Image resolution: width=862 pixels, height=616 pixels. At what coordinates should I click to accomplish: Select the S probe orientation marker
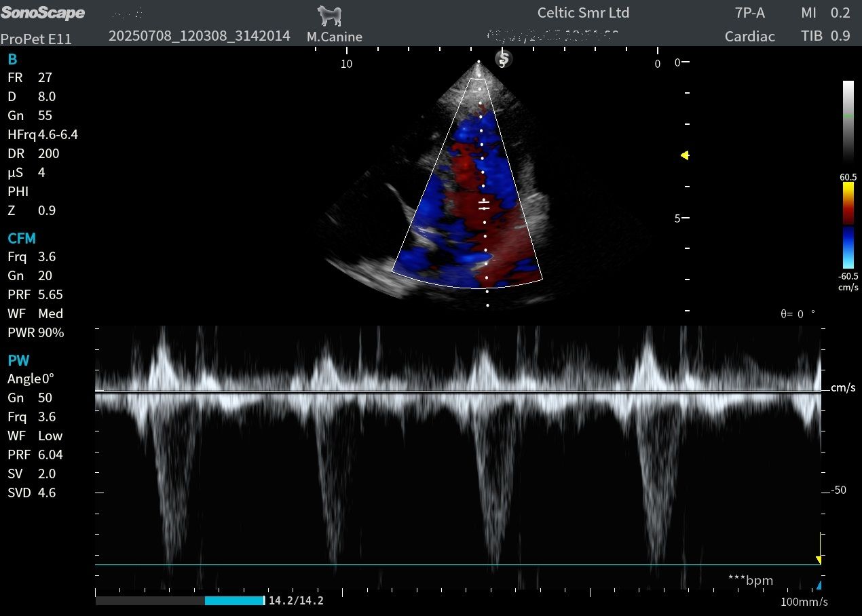coord(504,59)
